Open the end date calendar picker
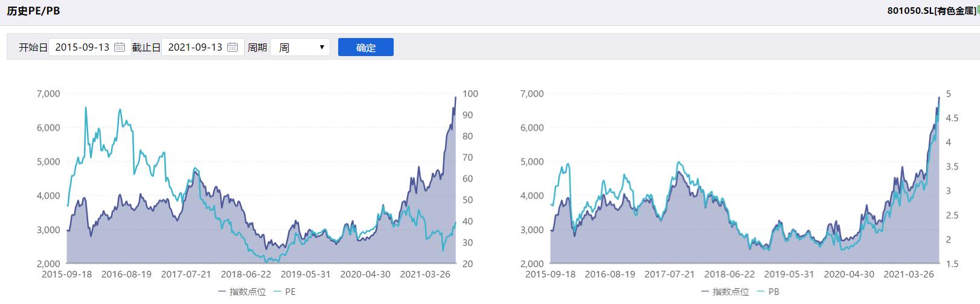980x304 pixels. pos(232,47)
